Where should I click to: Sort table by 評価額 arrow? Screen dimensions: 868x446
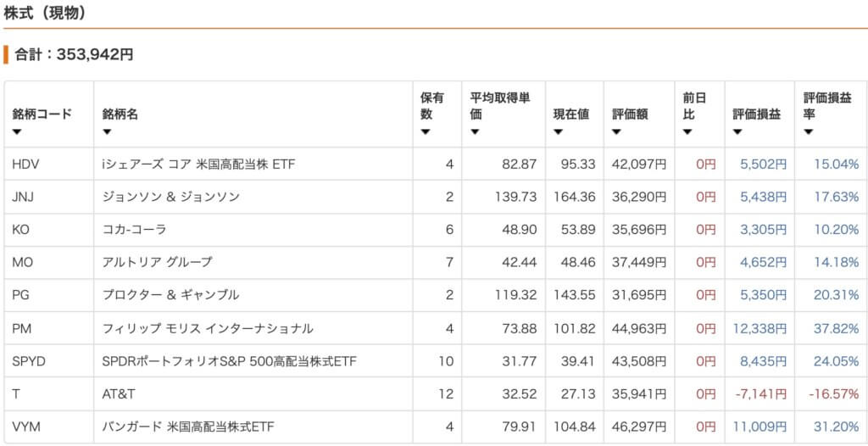point(617,132)
